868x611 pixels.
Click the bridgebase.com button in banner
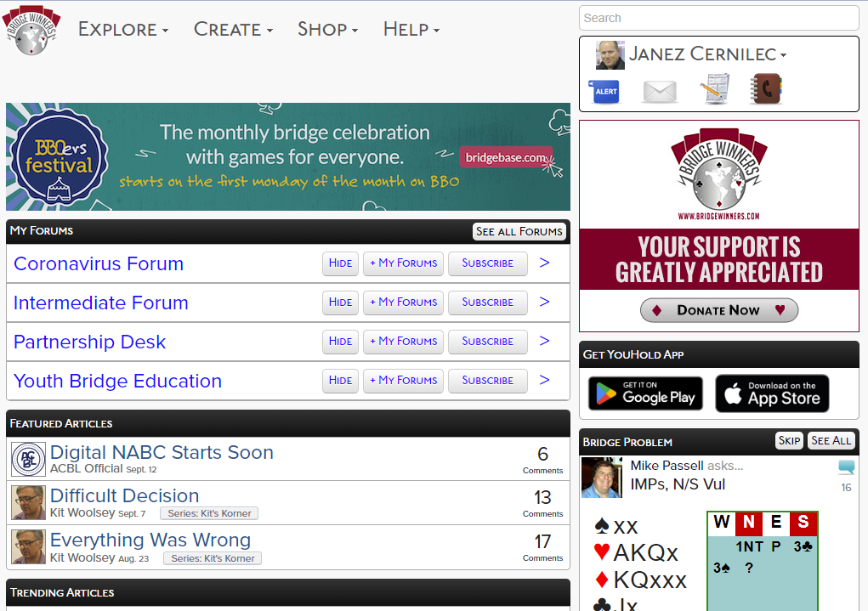[506, 158]
